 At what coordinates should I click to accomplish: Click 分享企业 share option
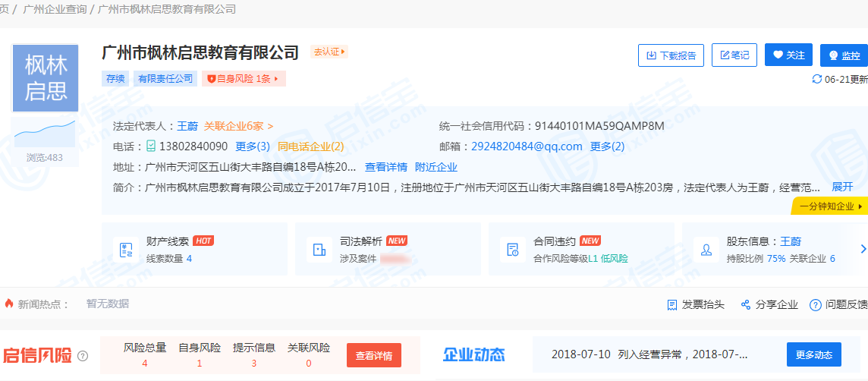(769, 304)
